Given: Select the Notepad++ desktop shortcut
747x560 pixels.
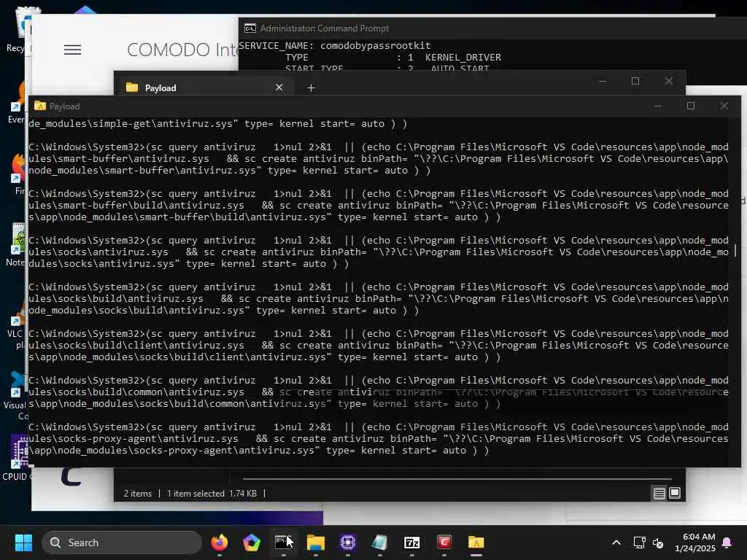Looking at the screenshot, I should (x=16, y=245).
